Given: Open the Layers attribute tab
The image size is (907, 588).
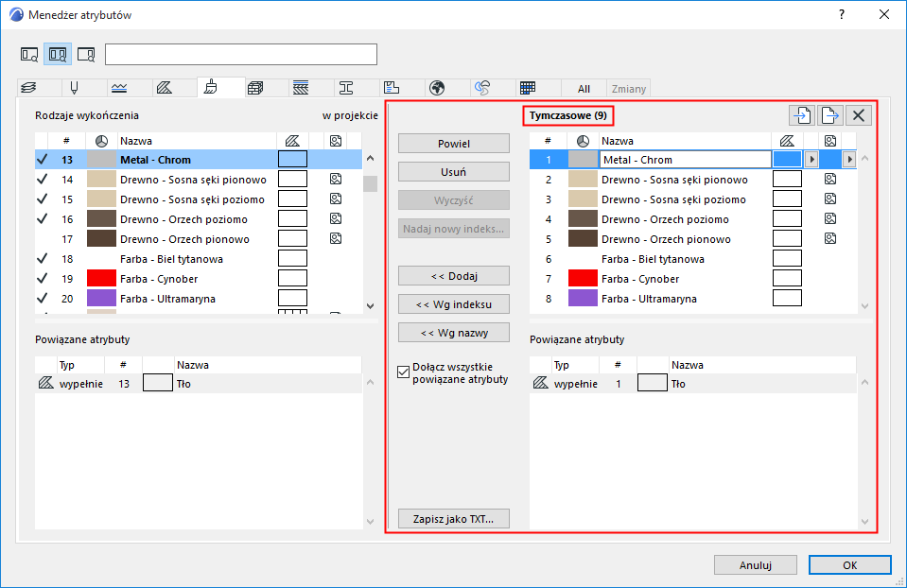Looking at the screenshot, I should 29,88.
